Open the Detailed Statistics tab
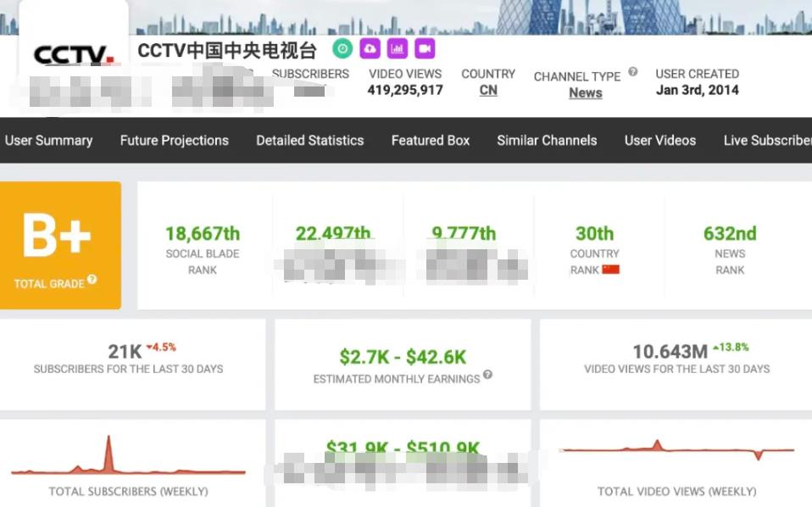812x507 pixels. 309,141
